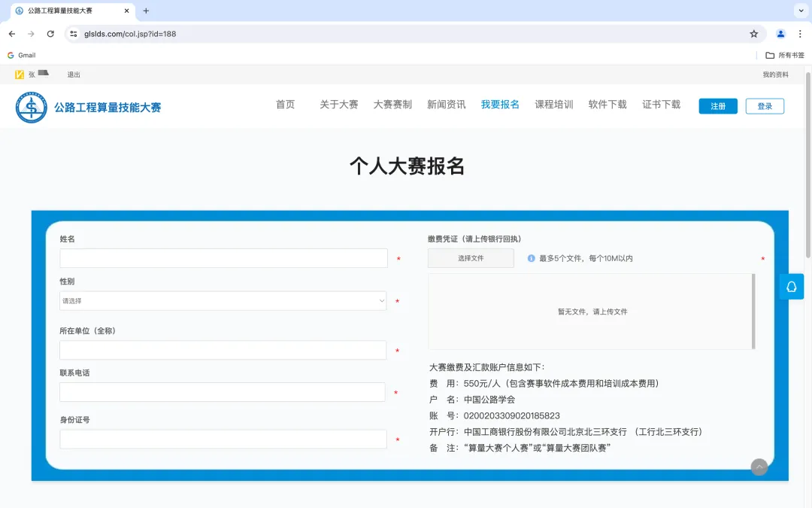Screen dimensions: 812x508
Task: Click the 登录 button
Action: click(765, 105)
